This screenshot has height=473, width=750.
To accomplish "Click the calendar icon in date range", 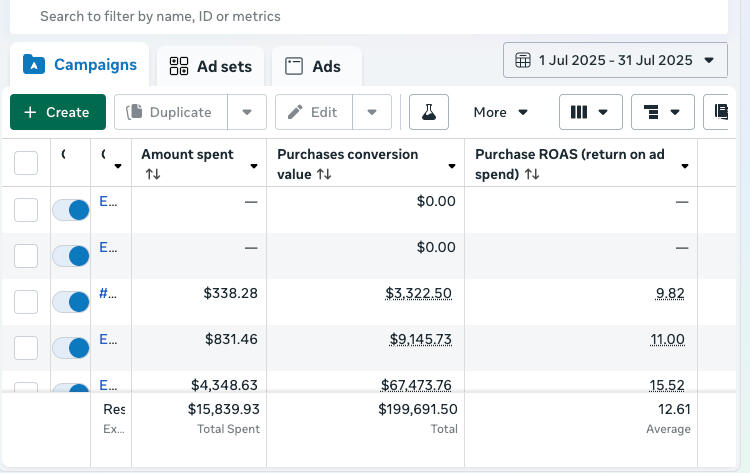I will tap(523, 60).
